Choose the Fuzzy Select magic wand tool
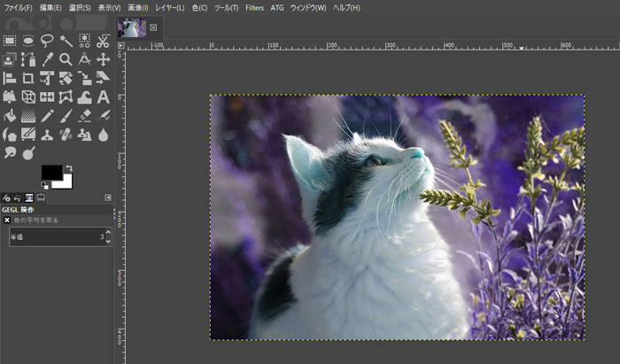This screenshot has width=620, height=364. point(66,41)
